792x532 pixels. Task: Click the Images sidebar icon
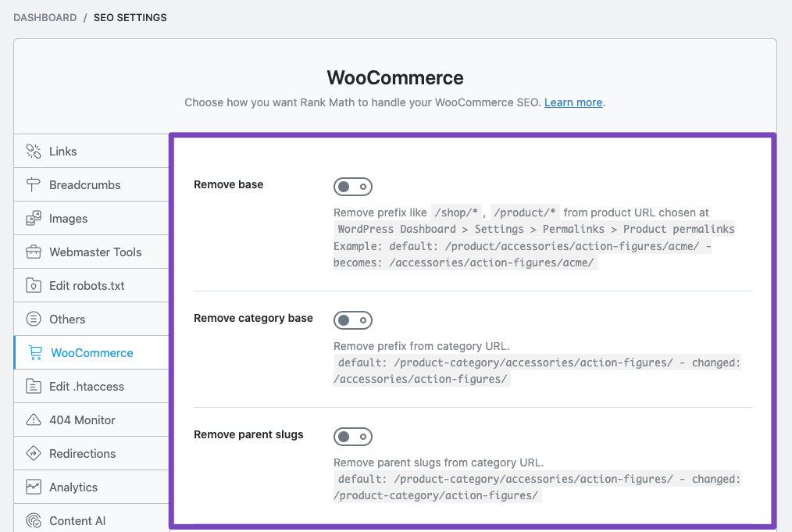34,218
